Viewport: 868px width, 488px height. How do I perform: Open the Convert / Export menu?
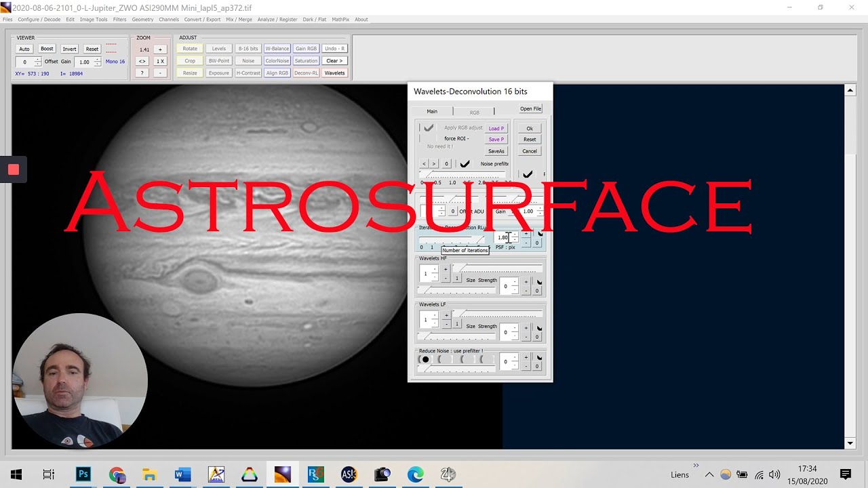[x=203, y=20]
